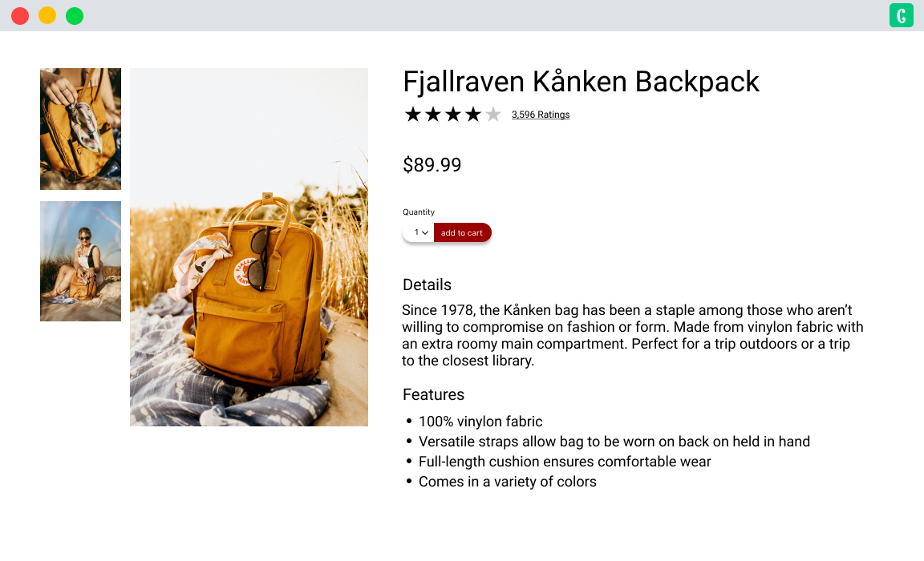Open the 3,596 Ratings link
Image resolution: width=924 pixels, height=561 pixels.
click(x=541, y=115)
